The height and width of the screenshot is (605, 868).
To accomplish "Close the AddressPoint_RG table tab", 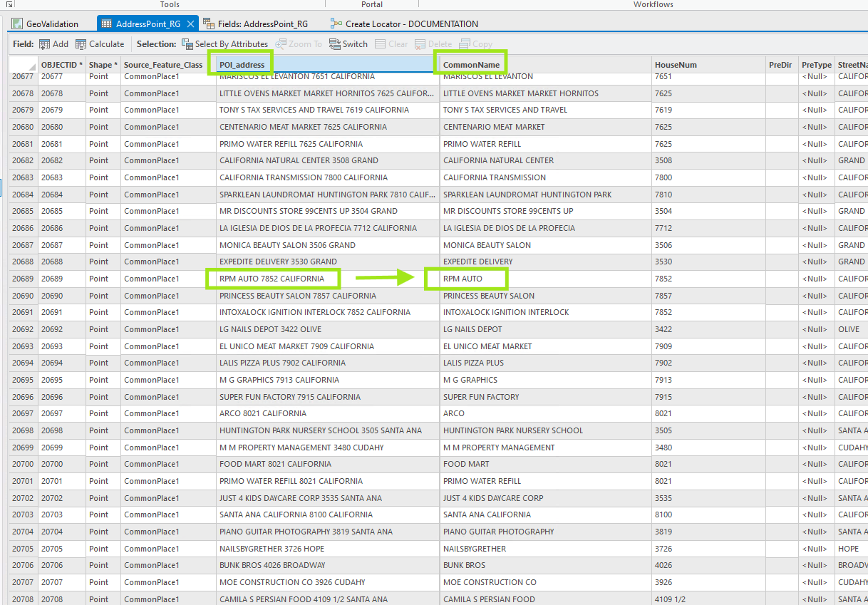I will pyautogui.click(x=190, y=24).
